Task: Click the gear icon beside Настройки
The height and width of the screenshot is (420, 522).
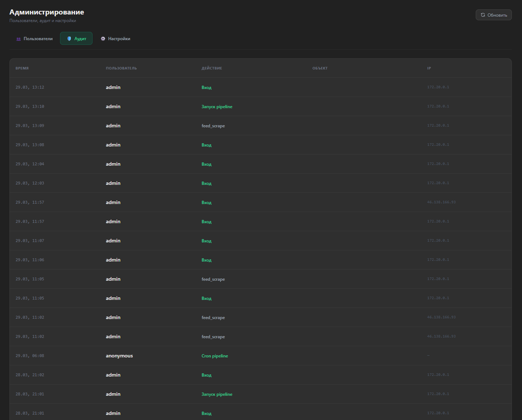Action: pyautogui.click(x=103, y=39)
